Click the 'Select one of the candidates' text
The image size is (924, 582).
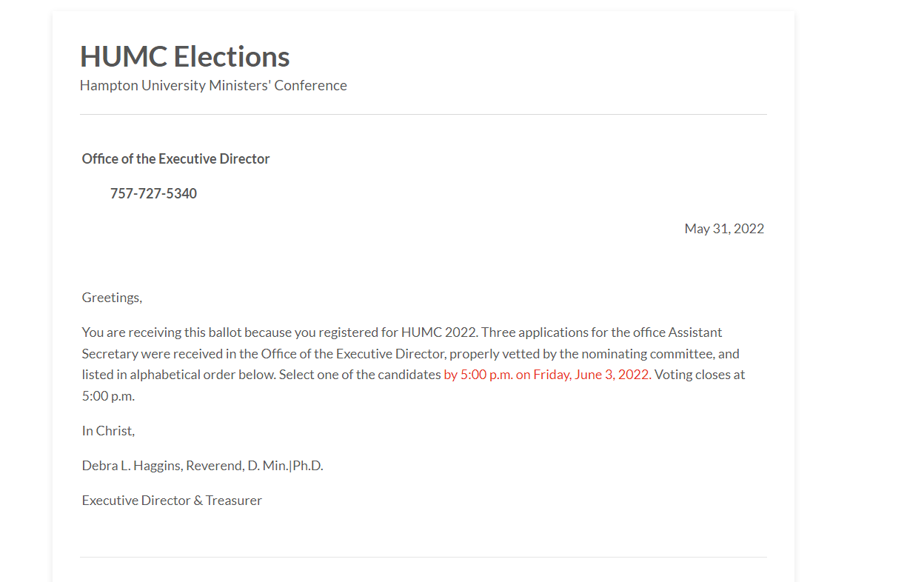(360, 374)
